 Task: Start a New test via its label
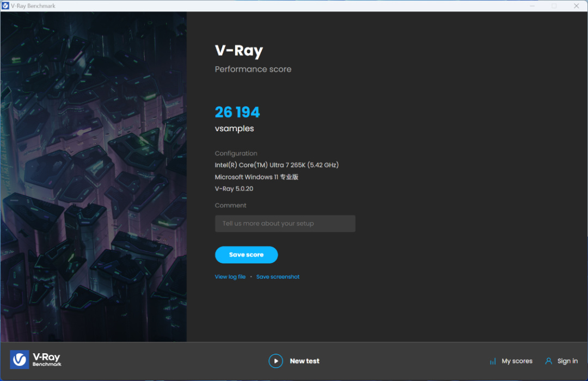[x=304, y=361]
